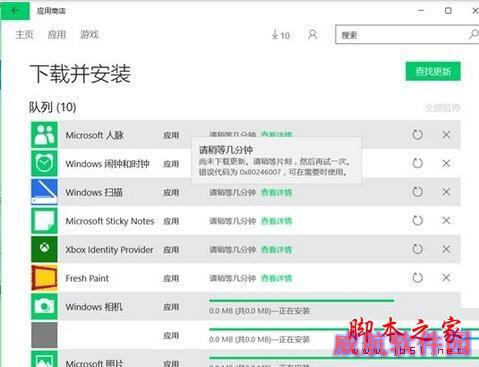Open 查看详情 for Windows 扫描
Screen dimensions: 479x367
tap(276, 192)
